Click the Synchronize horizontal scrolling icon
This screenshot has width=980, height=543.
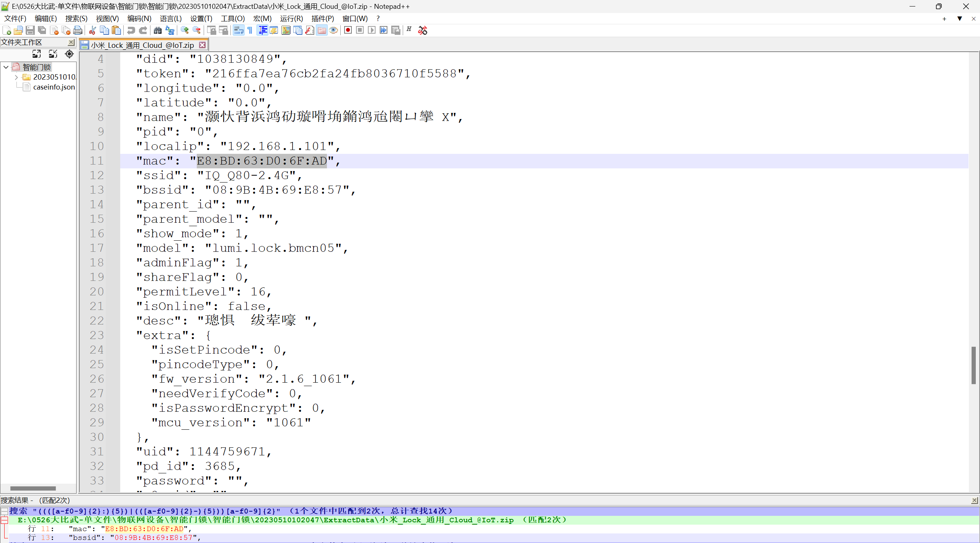223,30
